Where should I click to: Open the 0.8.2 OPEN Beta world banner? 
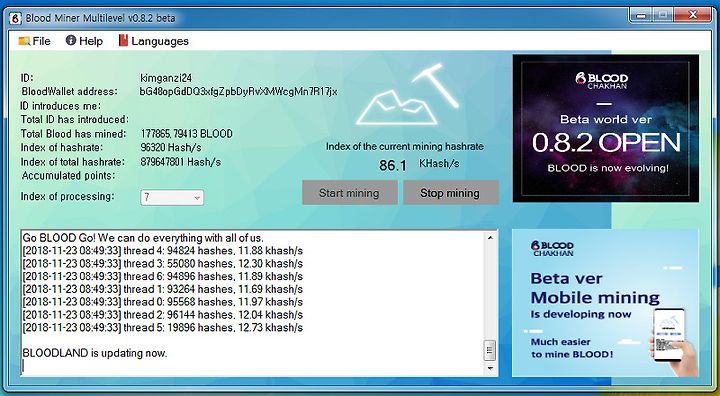pyautogui.click(x=606, y=128)
